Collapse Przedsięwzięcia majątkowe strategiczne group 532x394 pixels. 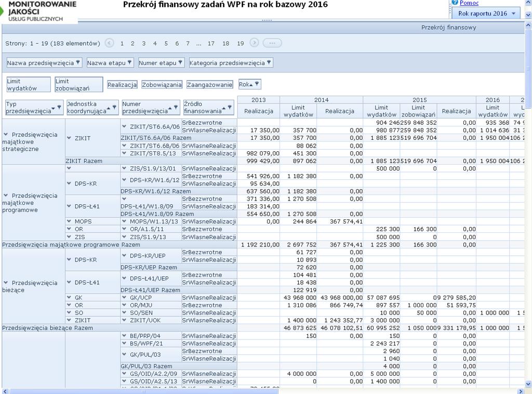point(6,135)
